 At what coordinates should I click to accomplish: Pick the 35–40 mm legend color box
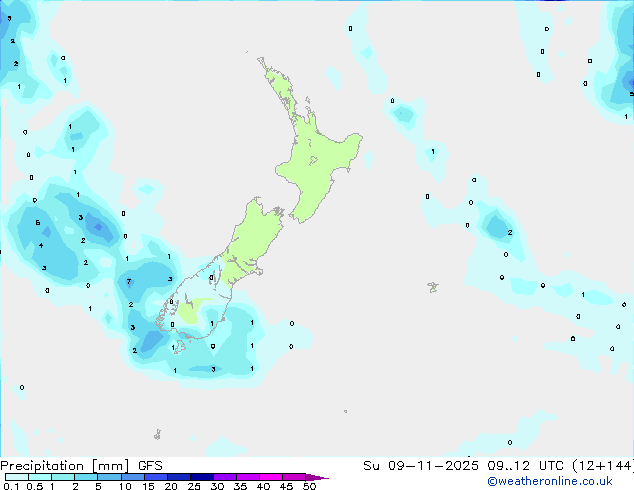pos(248,477)
